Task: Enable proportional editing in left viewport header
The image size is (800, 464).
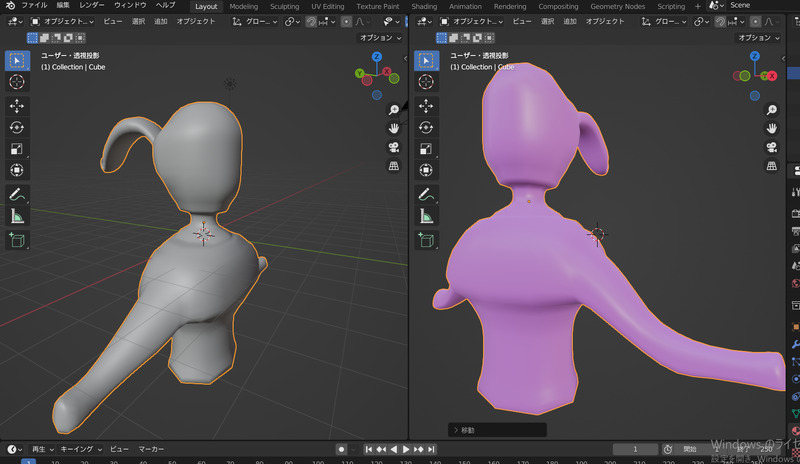Action: click(x=346, y=21)
